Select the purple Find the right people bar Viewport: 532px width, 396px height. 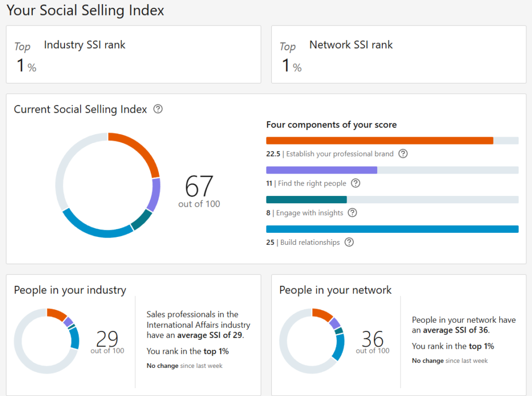[x=322, y=170]
